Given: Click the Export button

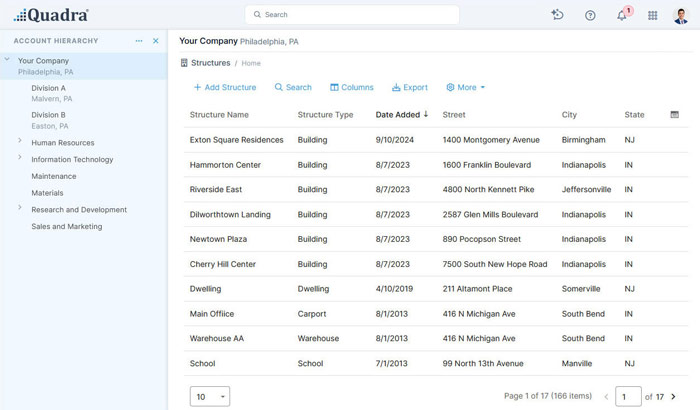Looking at the screenshot, I should coord(409,88).
